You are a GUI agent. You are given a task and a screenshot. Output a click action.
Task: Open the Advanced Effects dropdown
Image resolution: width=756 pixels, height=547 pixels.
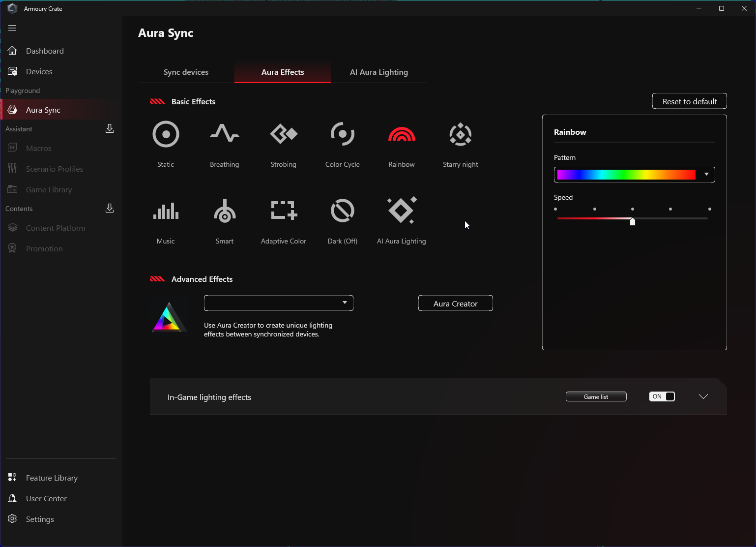pyautogui.click(x=279, y=303)
